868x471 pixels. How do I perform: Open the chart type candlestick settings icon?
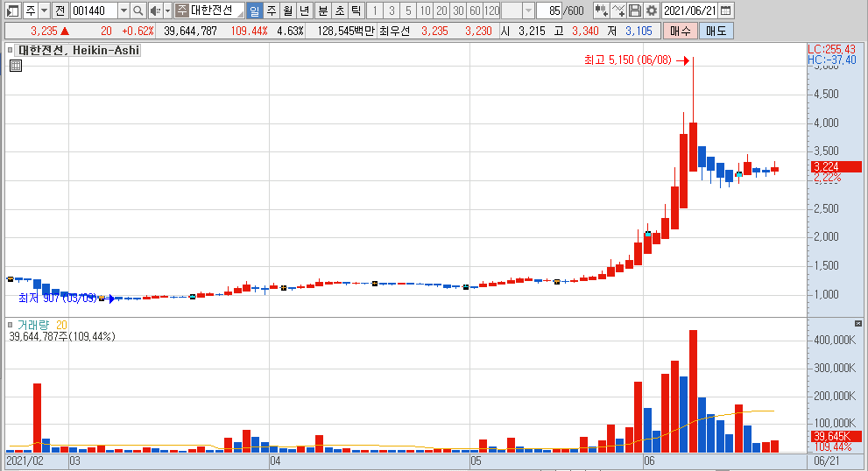pyautogui.click(x=601, y=10)
